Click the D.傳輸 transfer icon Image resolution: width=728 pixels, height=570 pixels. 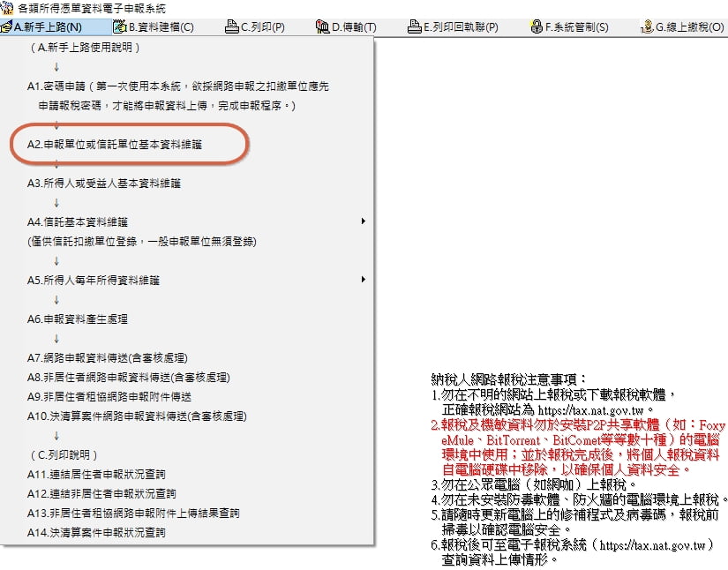coord(322,27)
